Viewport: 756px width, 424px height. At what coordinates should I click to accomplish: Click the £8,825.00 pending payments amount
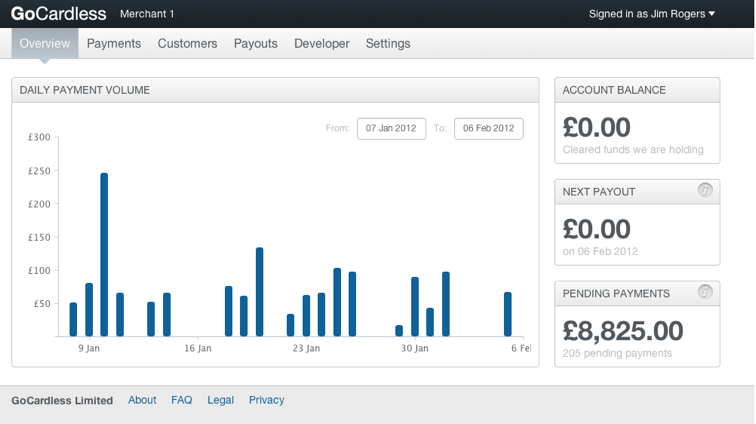coord(623,331)
